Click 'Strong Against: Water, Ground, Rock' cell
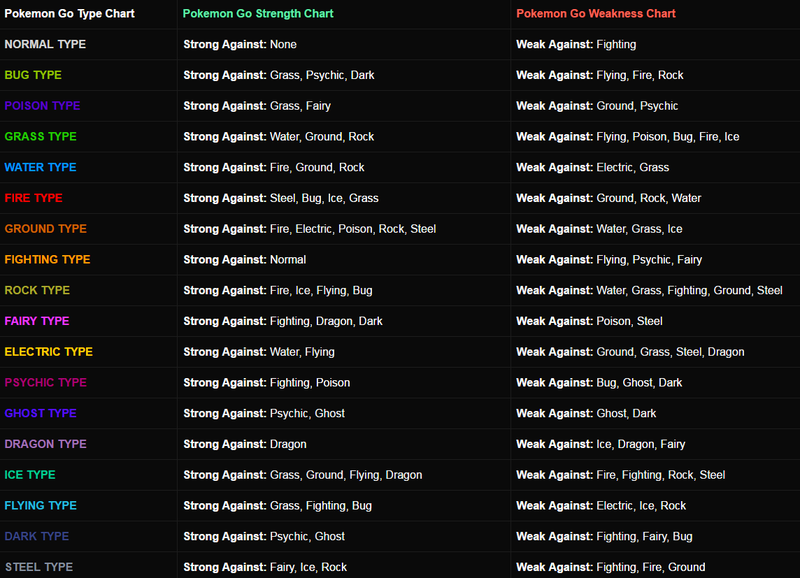This screenshot has width=800, height=578. (279, 137)
